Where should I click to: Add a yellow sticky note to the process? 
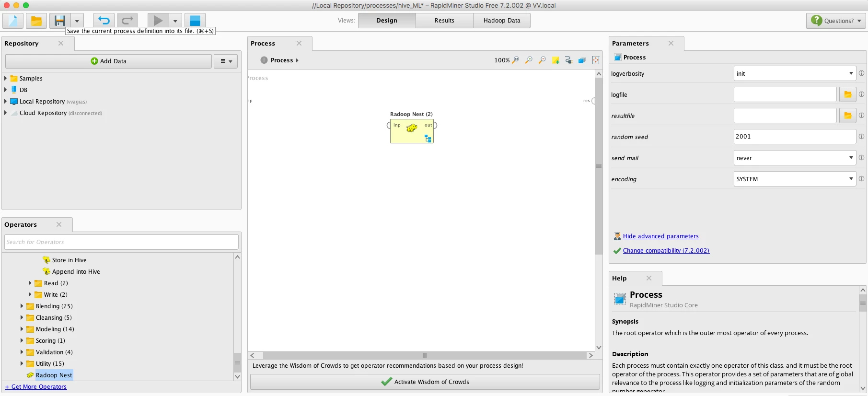(556, 60)
